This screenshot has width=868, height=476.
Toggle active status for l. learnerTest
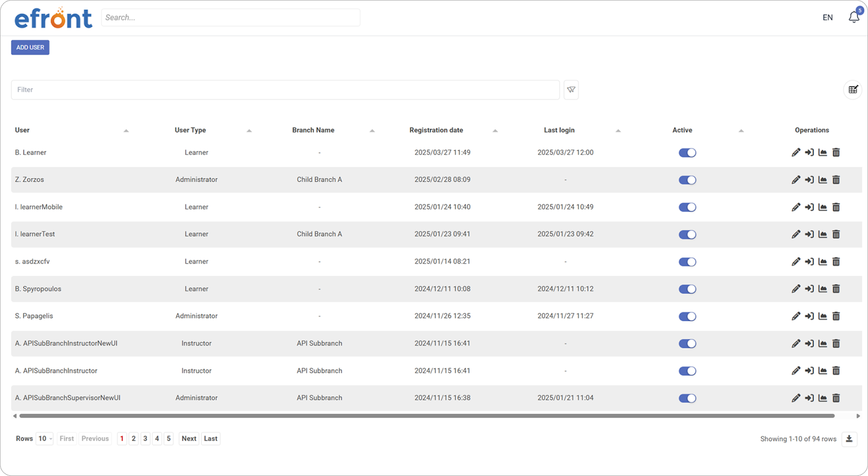click(x=687, y=234)
